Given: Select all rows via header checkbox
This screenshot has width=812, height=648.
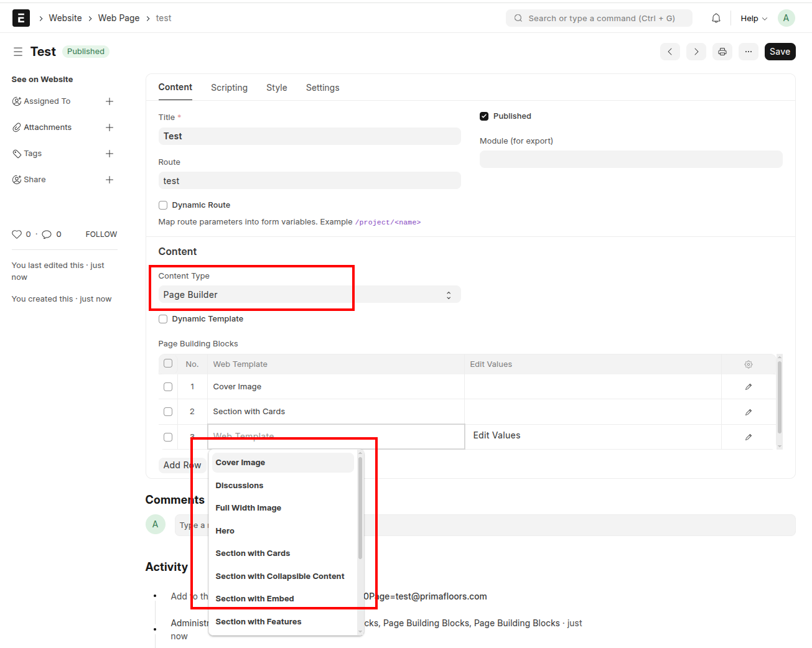Looking at the screenshot, I should tap(168, 363).
